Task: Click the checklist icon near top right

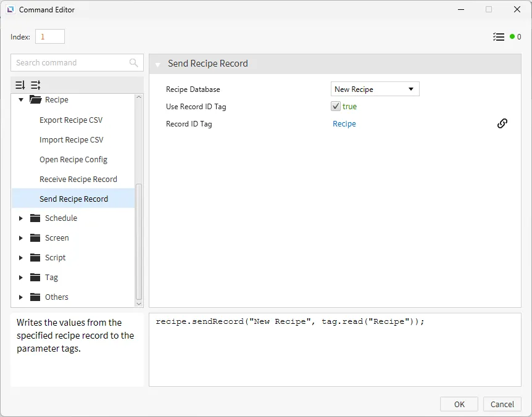Action: [499, 37]
